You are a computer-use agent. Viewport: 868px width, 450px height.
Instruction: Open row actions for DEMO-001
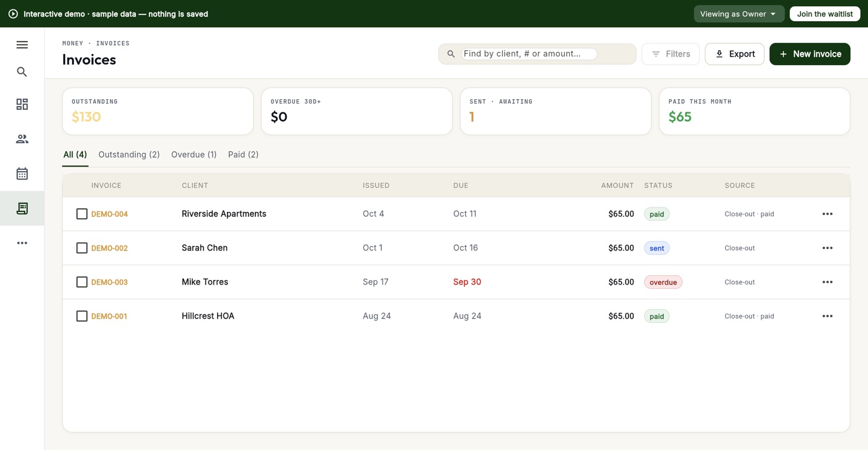828,316
